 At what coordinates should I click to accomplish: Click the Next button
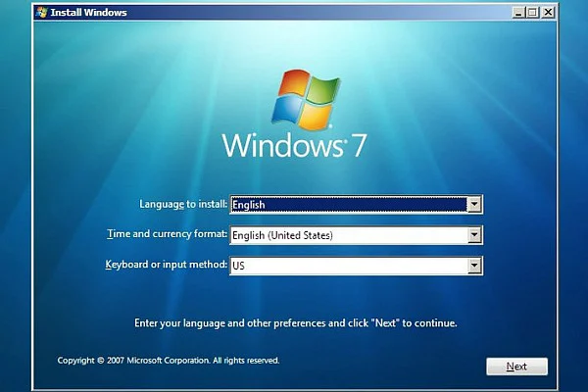(516, 367)
